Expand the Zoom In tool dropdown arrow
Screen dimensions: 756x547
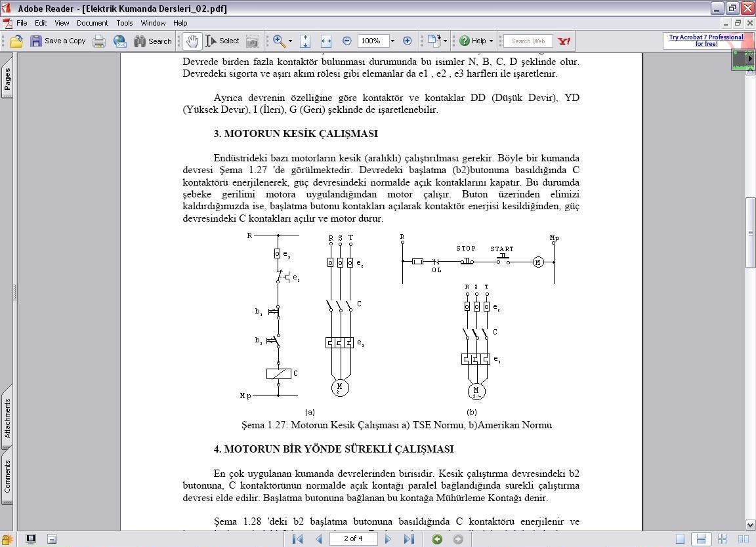click(290, 41)
